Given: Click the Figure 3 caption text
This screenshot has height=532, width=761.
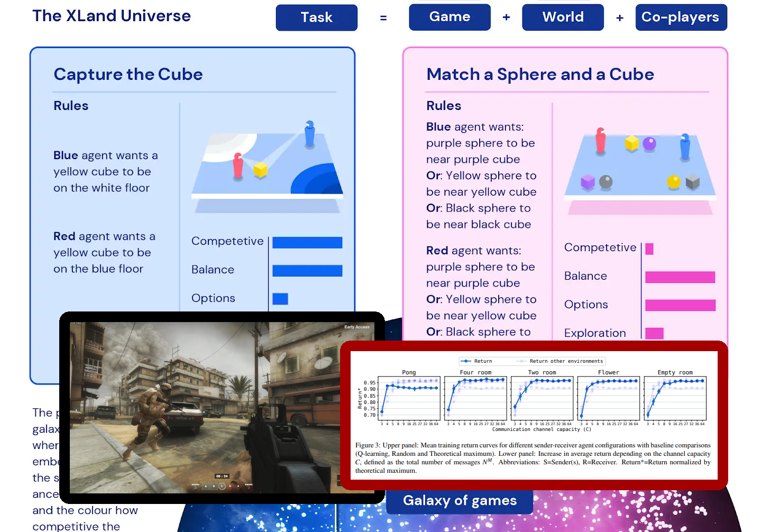Looking at the screenshot, I should [x=533, y=458].
